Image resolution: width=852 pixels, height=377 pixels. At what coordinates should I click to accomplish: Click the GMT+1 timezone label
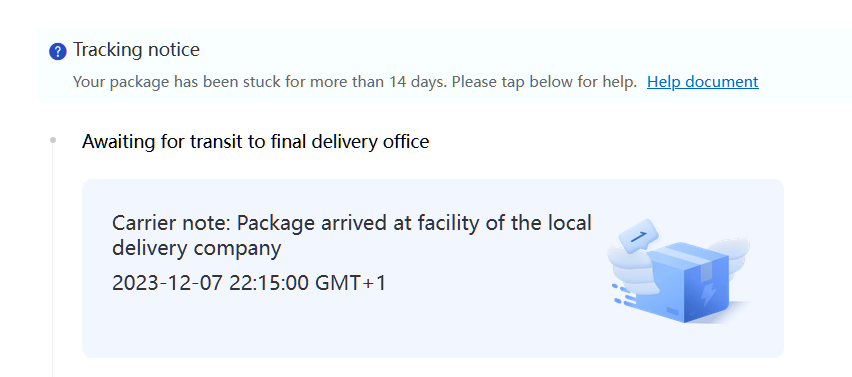pyautogui.click(x=350, y=283)
